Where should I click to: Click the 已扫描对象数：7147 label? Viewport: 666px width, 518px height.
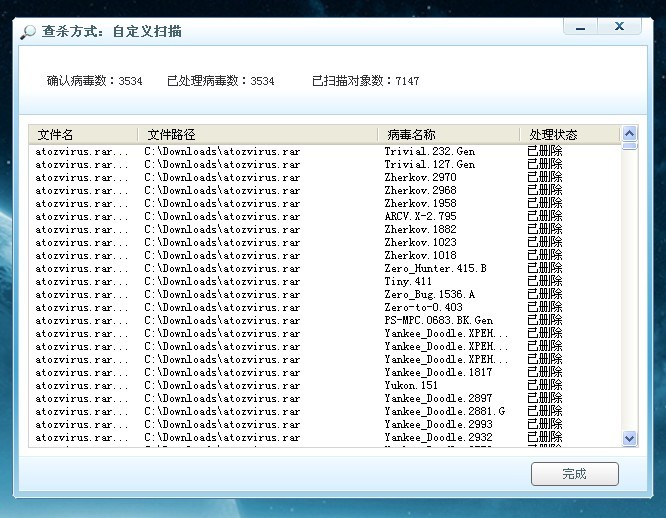(x=365, y=81)
